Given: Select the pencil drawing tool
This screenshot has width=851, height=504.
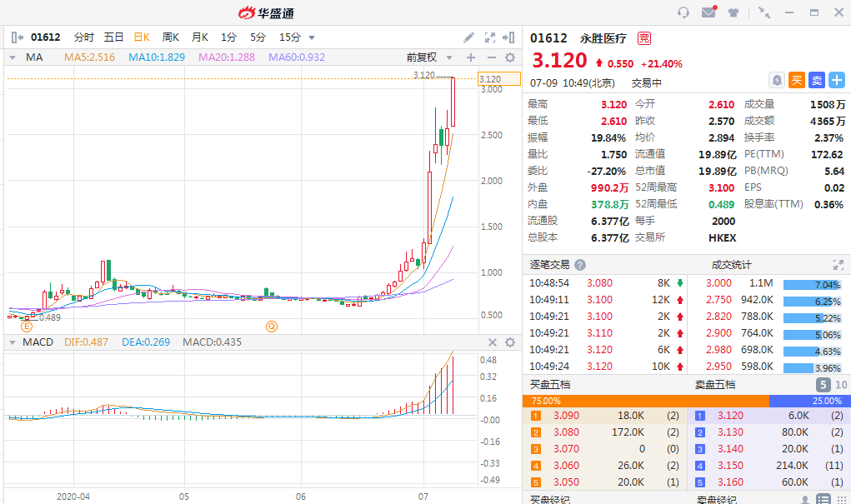Looking at the screenshot, I should [469, 37].
